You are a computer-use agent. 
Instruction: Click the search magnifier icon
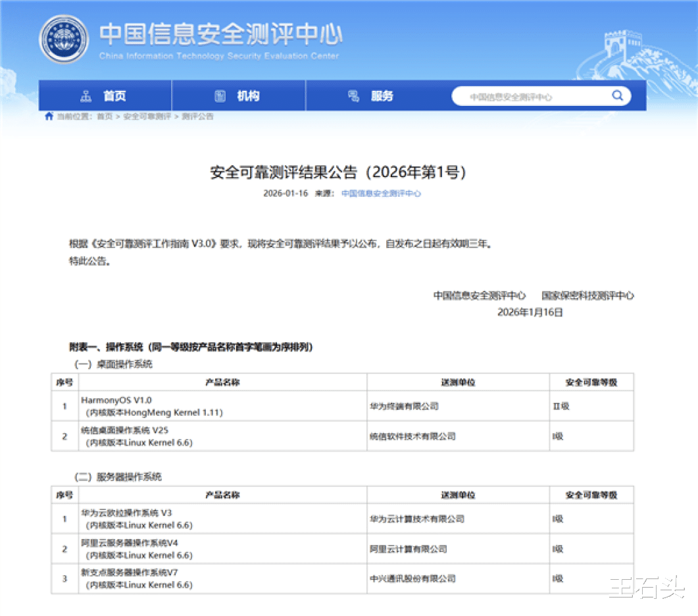[618, 95]
